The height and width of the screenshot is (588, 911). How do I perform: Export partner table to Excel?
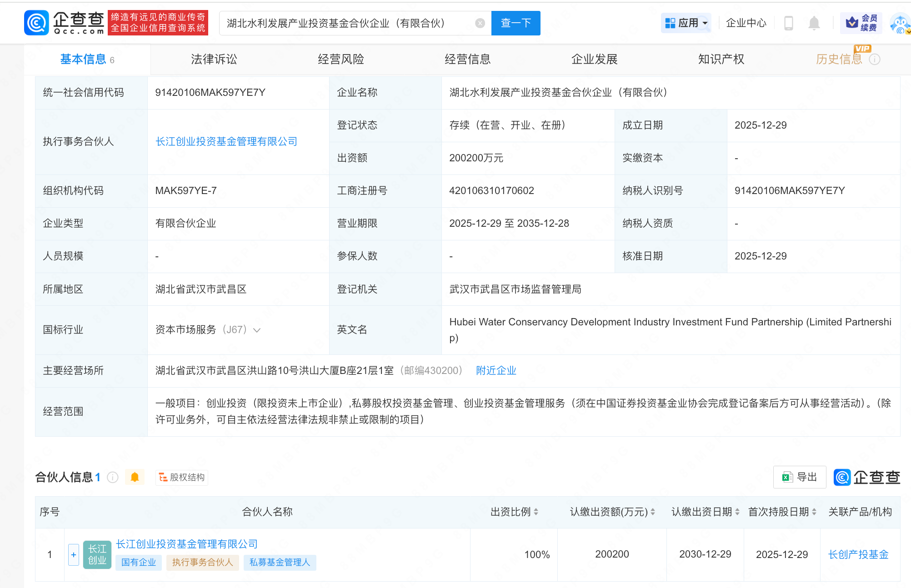click(799, 477)
